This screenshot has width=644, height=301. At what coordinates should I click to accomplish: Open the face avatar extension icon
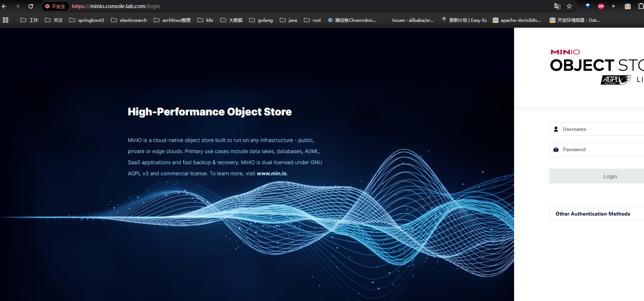point(628,6)
